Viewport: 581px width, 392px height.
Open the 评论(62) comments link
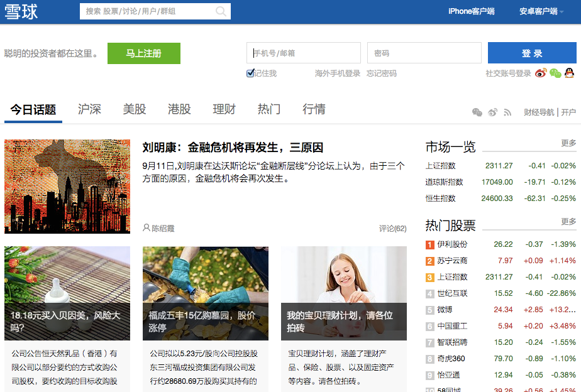[x=393, y=229]
